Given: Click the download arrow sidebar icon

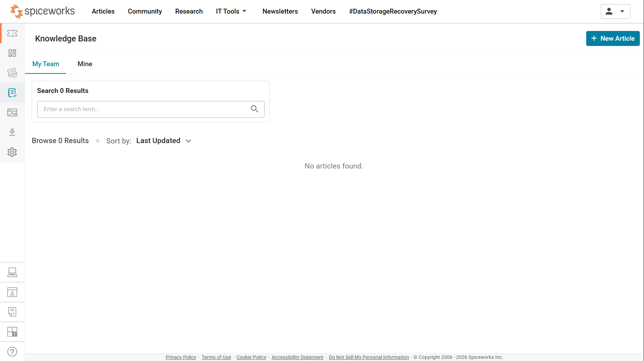Looking at the screenshot, I should (12, 132).
